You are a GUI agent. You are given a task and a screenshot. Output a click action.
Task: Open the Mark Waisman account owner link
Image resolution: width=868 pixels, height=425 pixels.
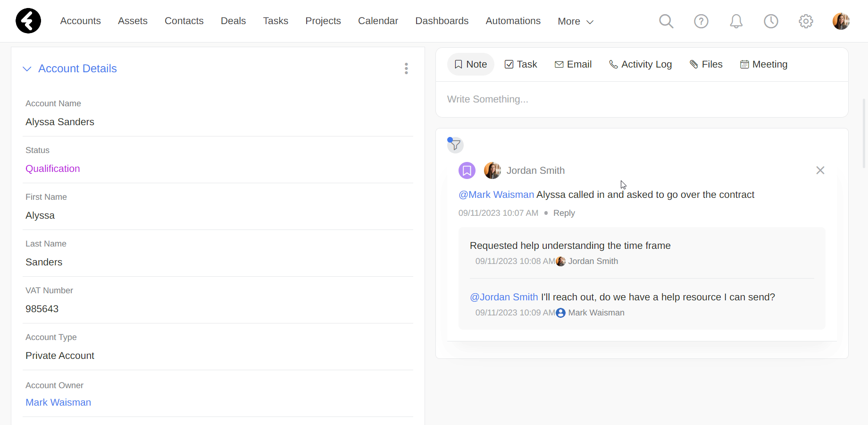coord(58,402)
